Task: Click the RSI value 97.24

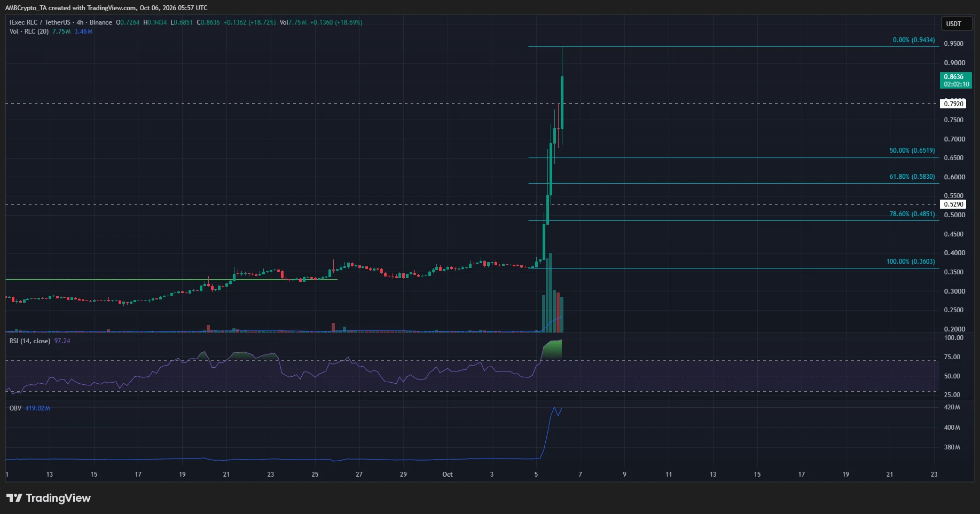Action: point(62,341)
